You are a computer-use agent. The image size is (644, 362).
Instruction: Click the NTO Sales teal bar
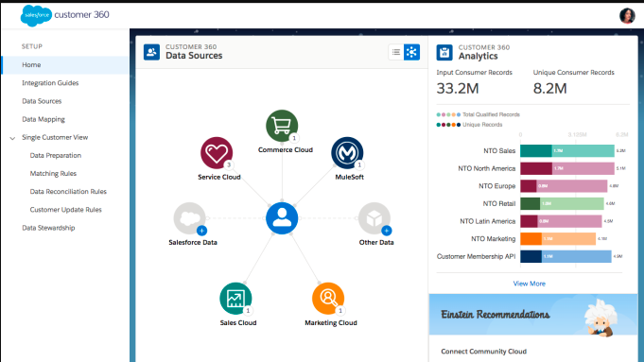(x=567, y=150)
